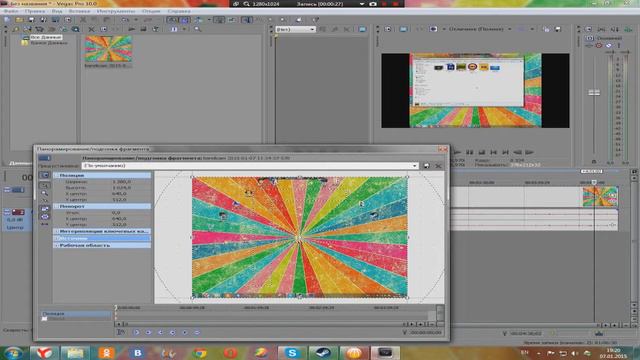Open the Инструменты menu
This screenshot has height=360, width=640.
coord(116,11)
